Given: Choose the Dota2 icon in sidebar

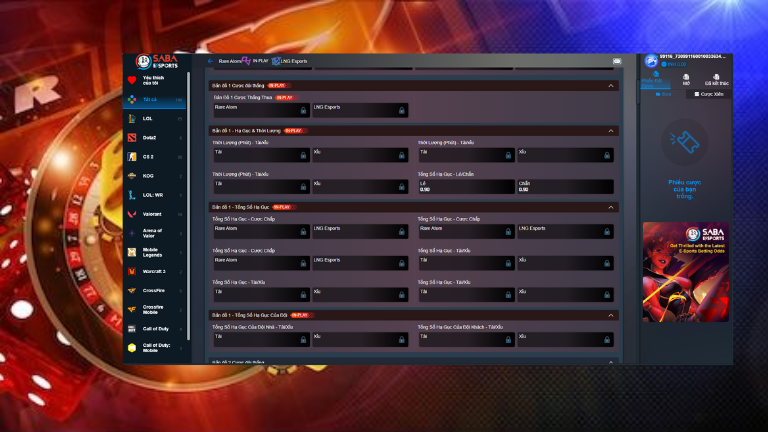Looking at the screenshot, I should 132,138.
